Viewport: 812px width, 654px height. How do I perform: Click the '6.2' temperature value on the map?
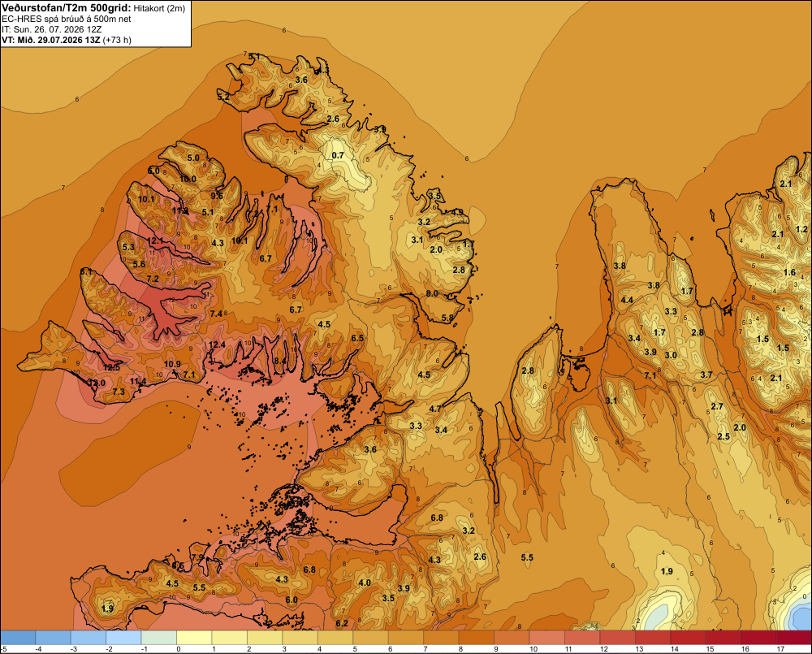click(x=342, y=623)
